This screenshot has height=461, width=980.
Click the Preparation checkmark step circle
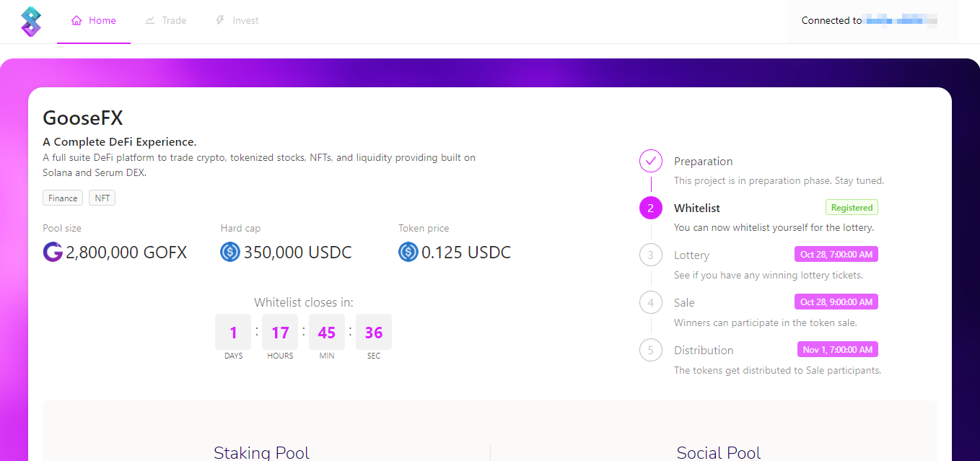[x=651, y=161]
